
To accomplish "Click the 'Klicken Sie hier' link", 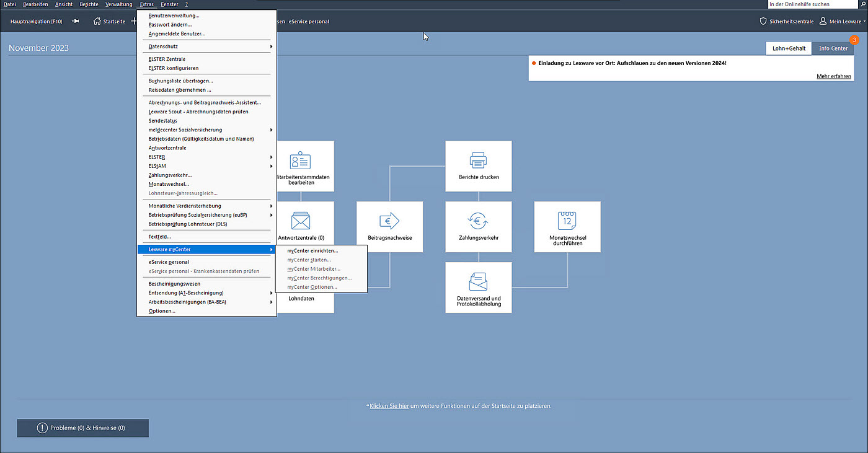I will click(389, 406).
